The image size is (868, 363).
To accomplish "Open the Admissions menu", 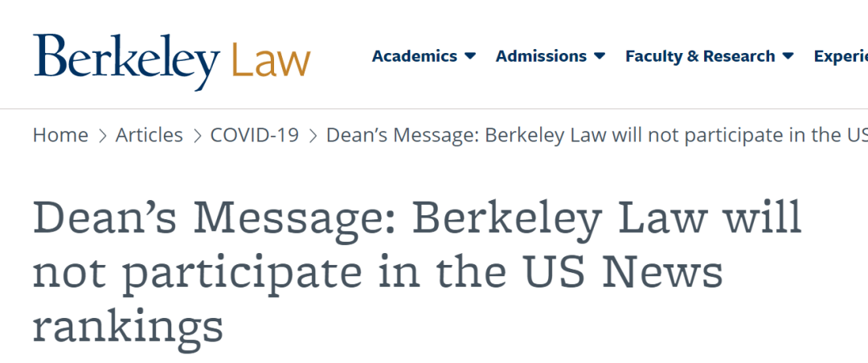I will coord(541,56).
